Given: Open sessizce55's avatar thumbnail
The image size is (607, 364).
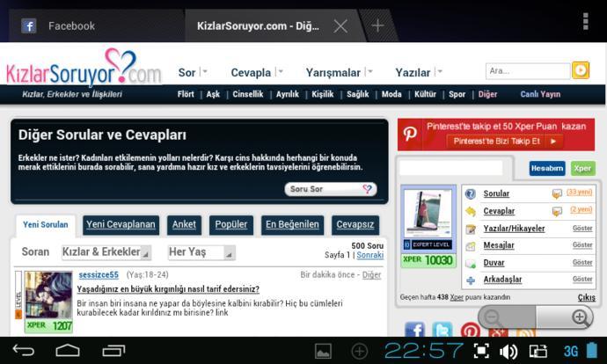Looking at the screenshot, I should (48, 295).
